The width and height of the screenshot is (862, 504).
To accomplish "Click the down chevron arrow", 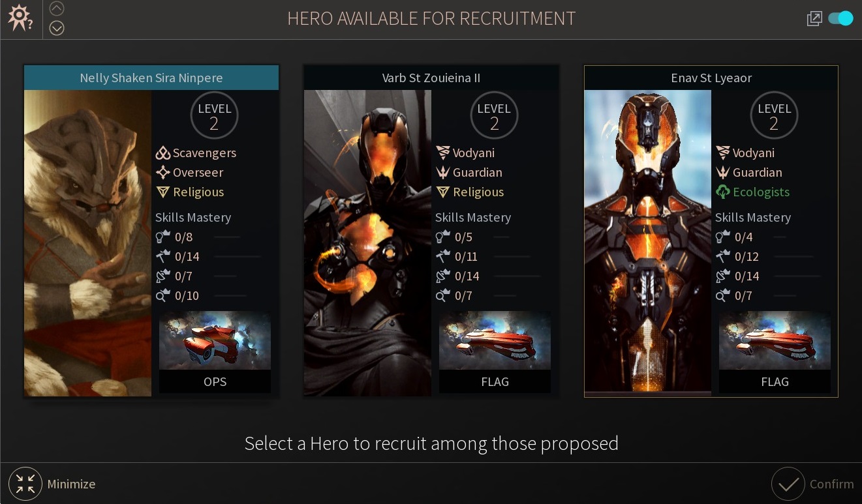I will click(x=57, y=28).
